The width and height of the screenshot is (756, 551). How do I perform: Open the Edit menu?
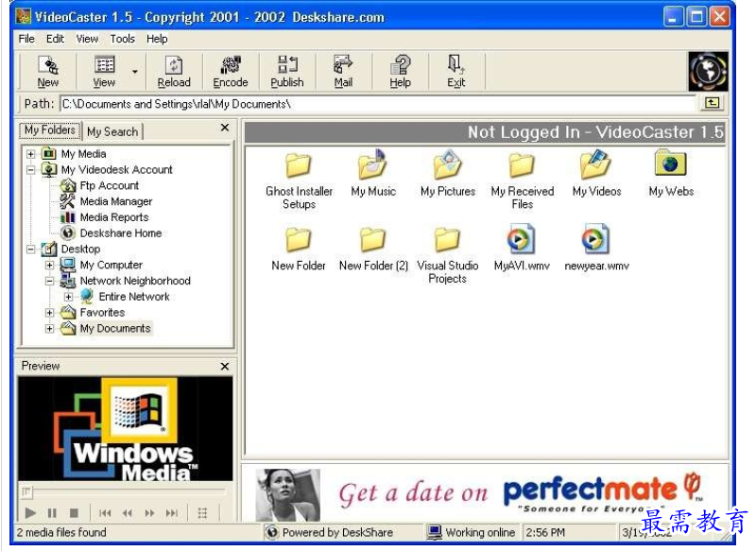[55, 39]
